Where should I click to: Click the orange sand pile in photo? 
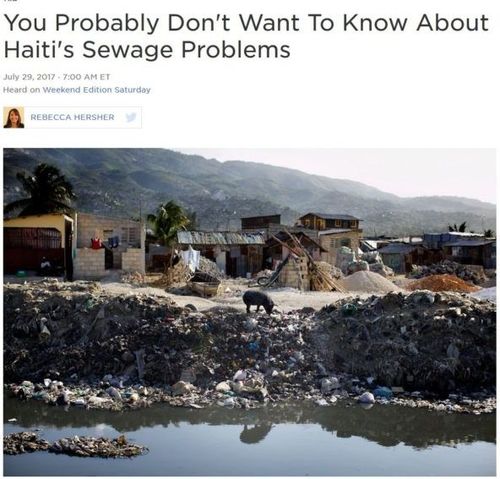click(443, 284)
